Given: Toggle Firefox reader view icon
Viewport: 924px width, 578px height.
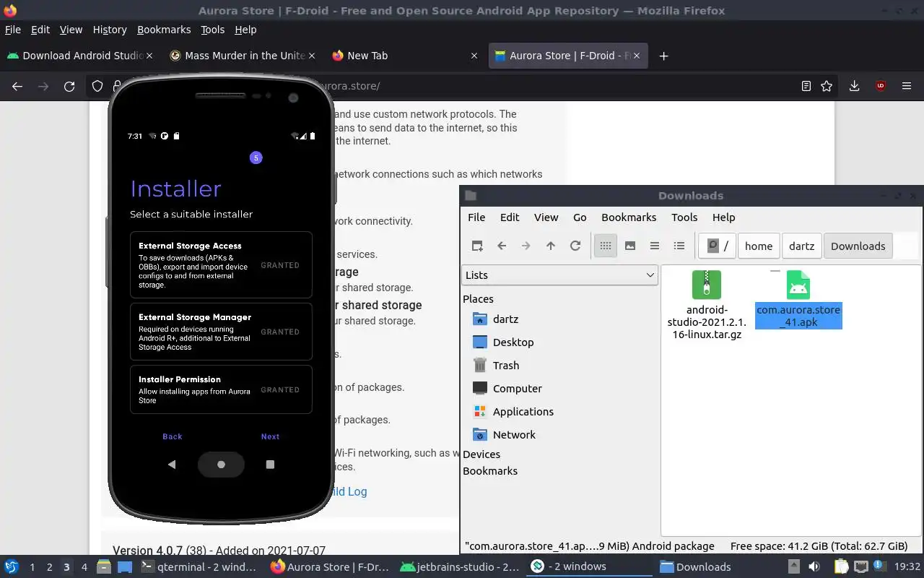Looking at the screenshot, I should (x=806, y=86).
